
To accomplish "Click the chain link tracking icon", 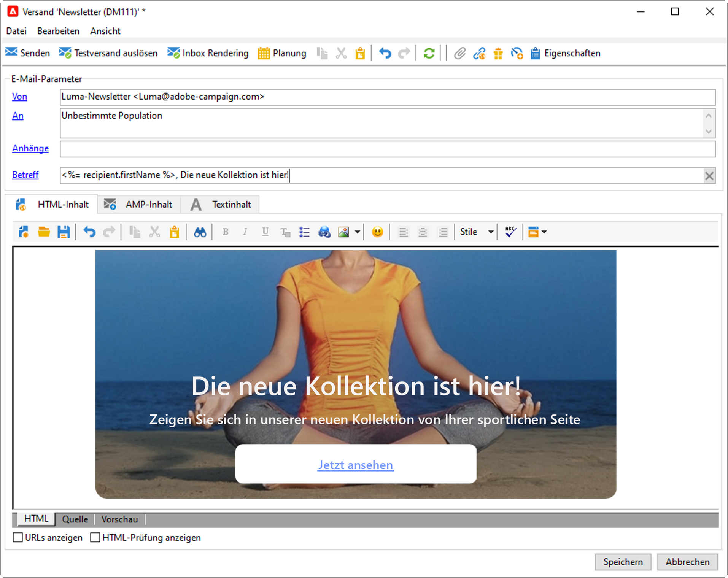I will click(479, 53).
